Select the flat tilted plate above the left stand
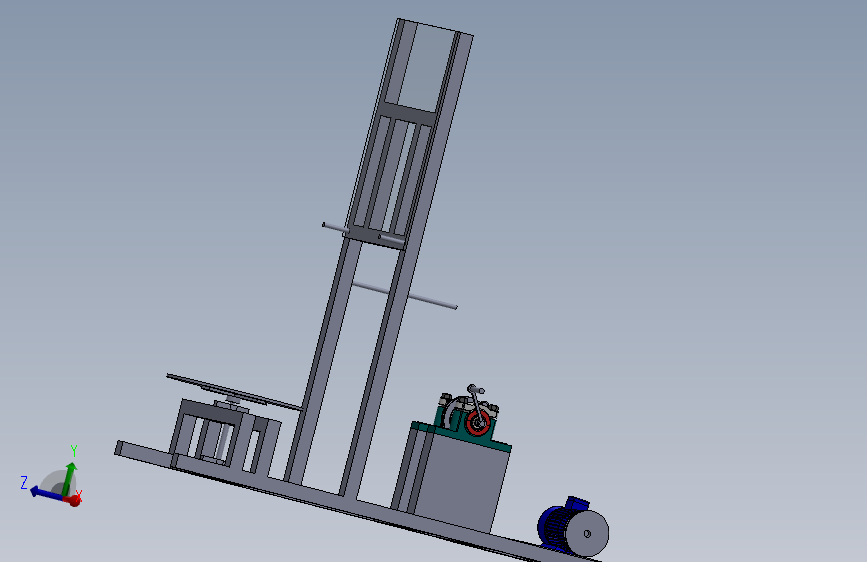867x562 pixels. (235, 392)
